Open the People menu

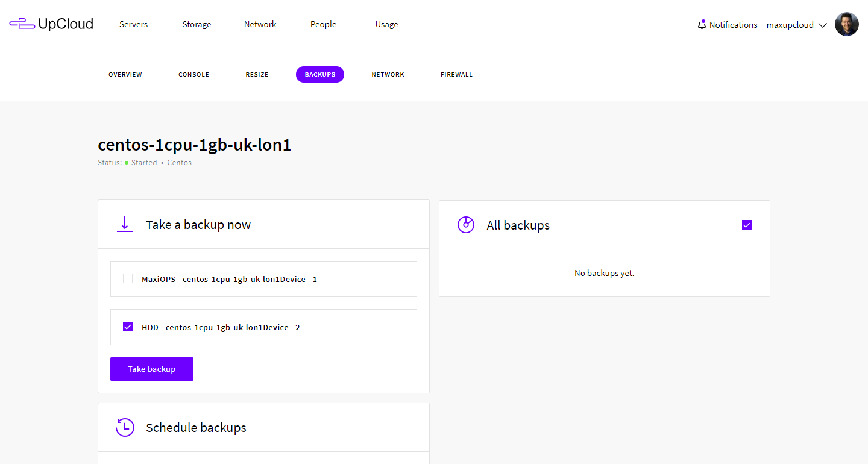point(324,24)
